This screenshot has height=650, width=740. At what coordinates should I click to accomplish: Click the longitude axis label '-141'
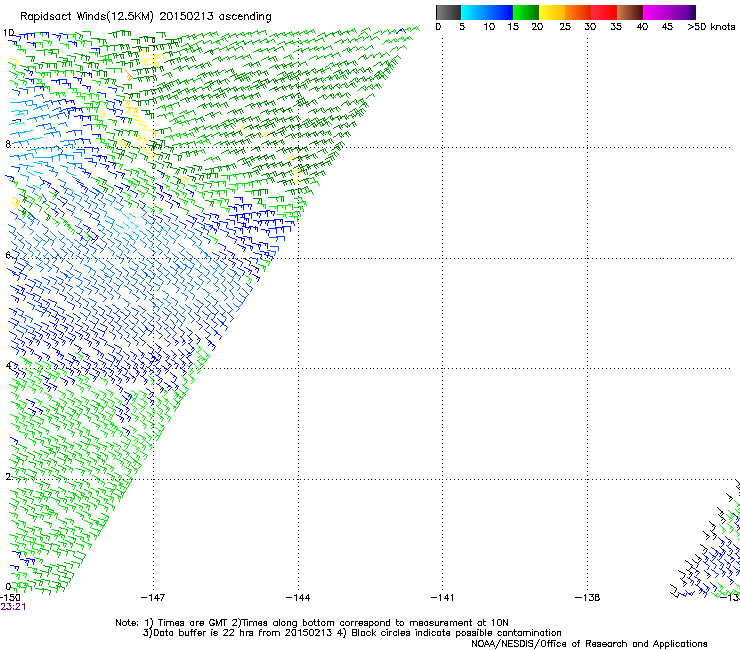442,598
